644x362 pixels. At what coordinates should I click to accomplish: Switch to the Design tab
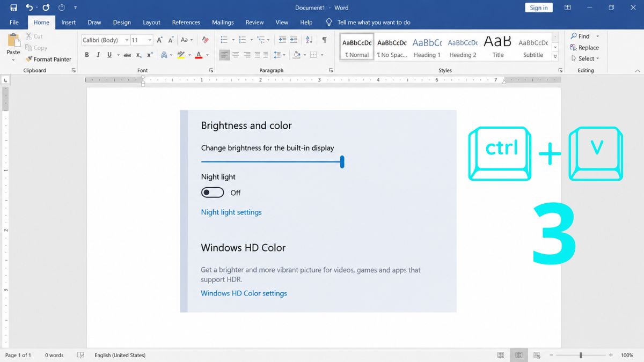pyautogui.click(x=122, y=23)
